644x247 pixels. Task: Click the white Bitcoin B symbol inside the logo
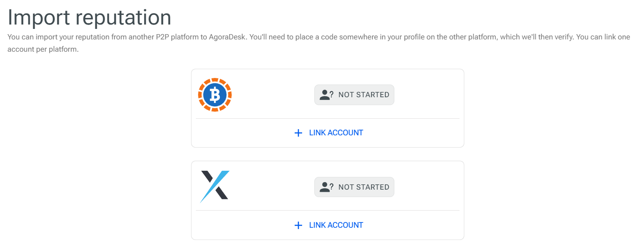[215, 95]
